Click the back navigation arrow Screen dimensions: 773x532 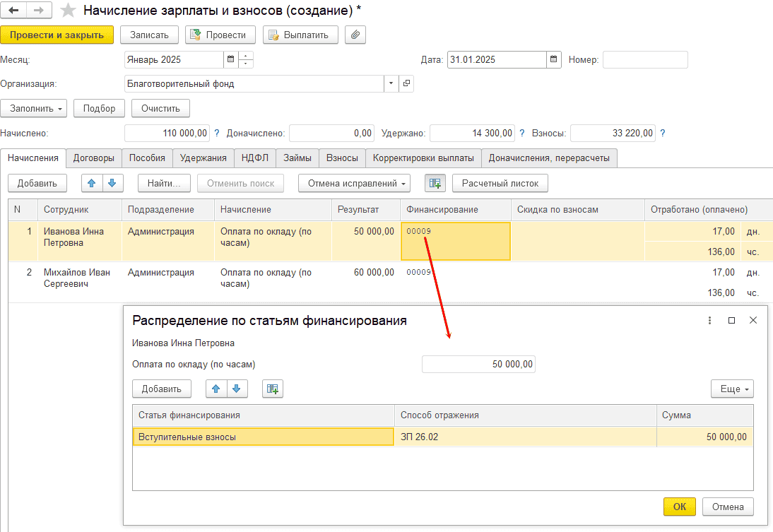pos(13,11)
